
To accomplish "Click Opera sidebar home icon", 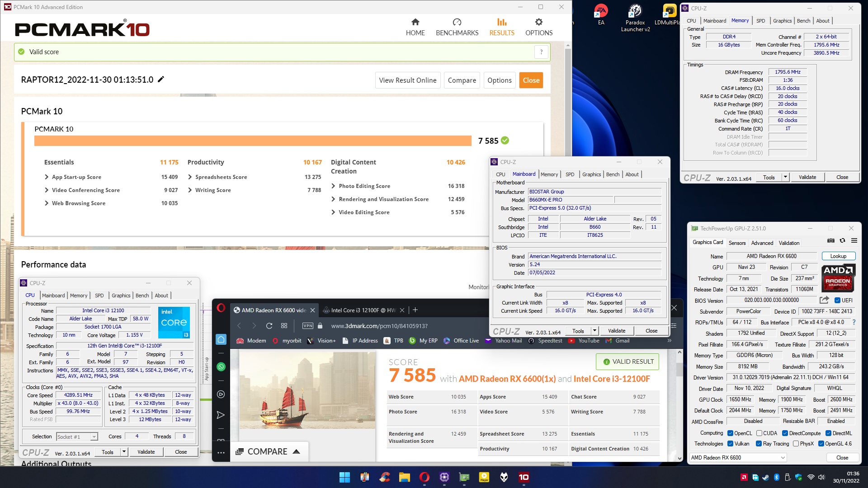I will (221, 339).
